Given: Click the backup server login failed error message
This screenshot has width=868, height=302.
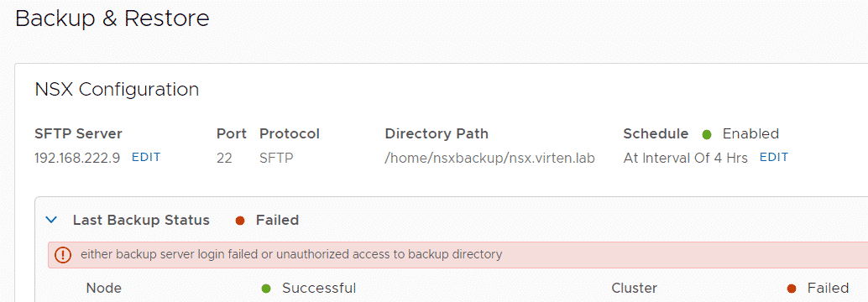Looking at the screenshot, I should (291, 254).
